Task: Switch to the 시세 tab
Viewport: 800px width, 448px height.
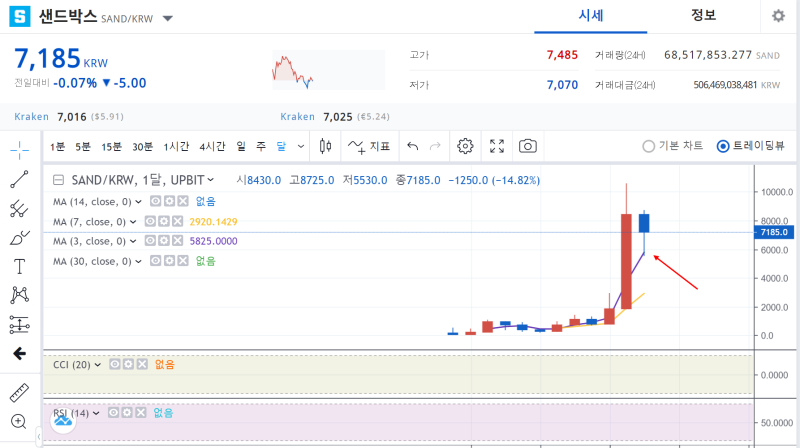Action: click(x=591, y=16)
